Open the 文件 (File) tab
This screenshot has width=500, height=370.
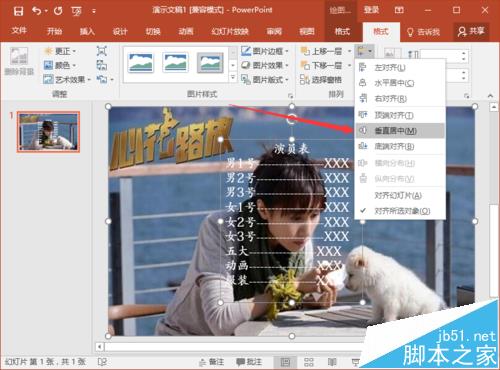coord(19,31)
